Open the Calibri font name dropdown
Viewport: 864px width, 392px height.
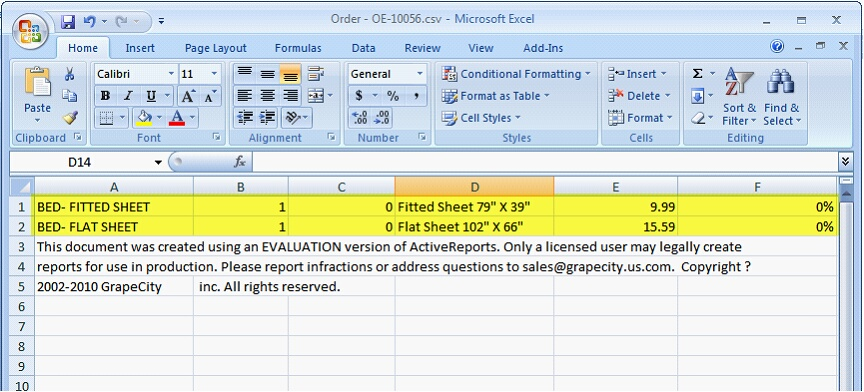[171, 74]
